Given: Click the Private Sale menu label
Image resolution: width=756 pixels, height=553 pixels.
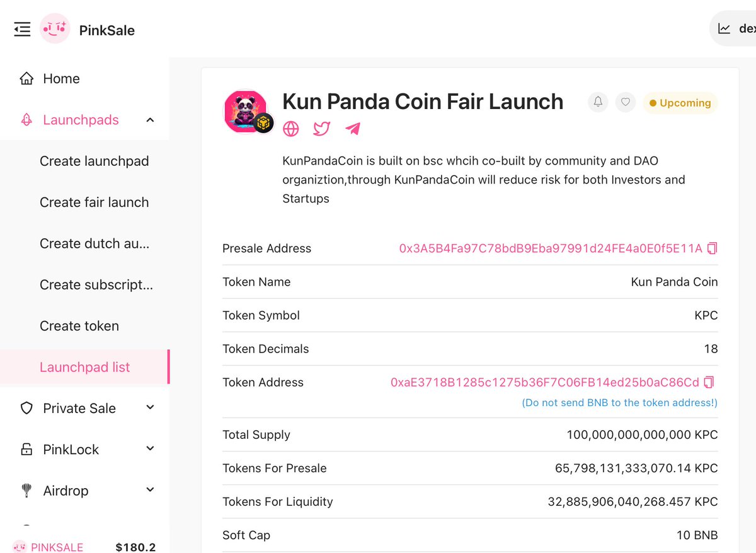Looking at the screenshot, I should [x=79, y=409].
